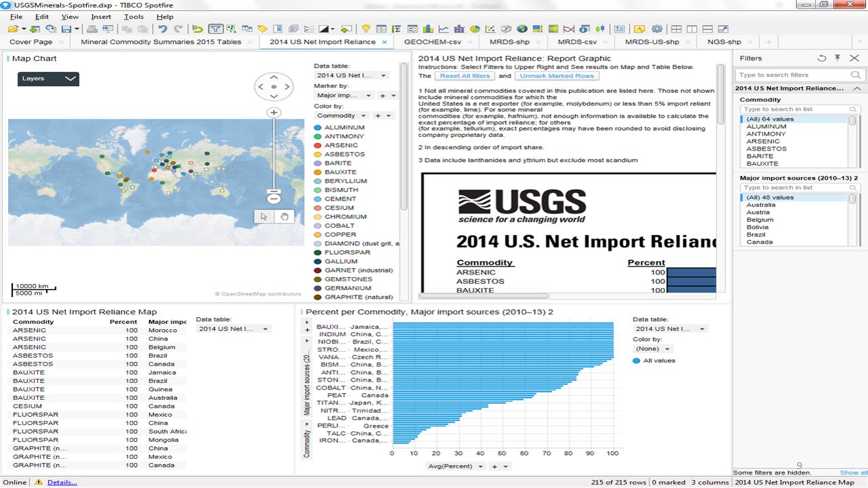The width and height of the screenshot is (868, 488).
Task: Open the bar chart's Data table dropdown
Action: [x=670, y=329]
